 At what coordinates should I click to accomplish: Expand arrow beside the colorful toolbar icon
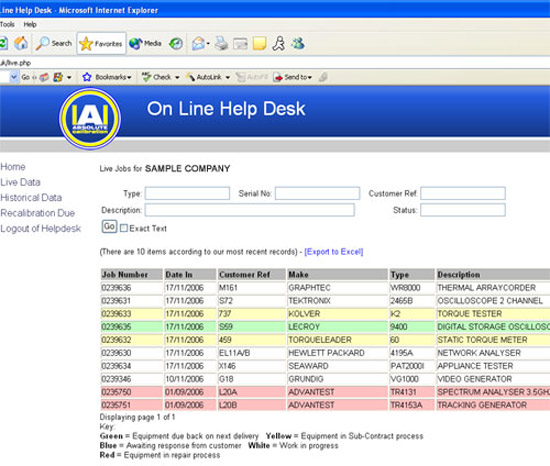[x=69, y=77]
